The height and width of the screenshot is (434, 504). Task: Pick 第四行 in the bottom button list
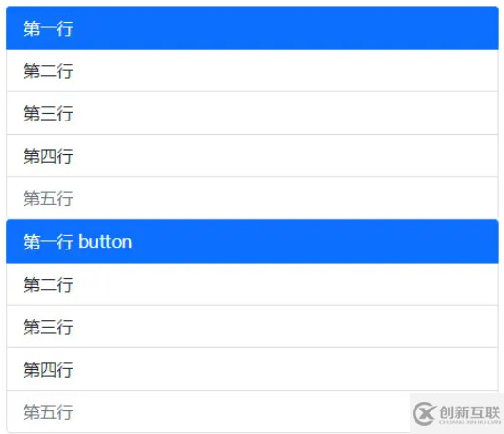pyautogui.click(x=252, y=369)
